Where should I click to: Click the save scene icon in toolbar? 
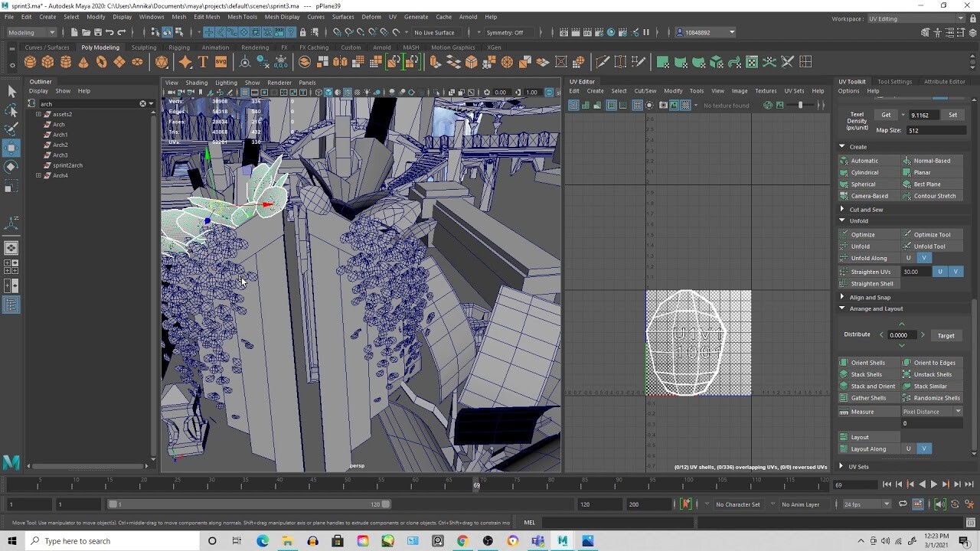[x=97, y=32]
